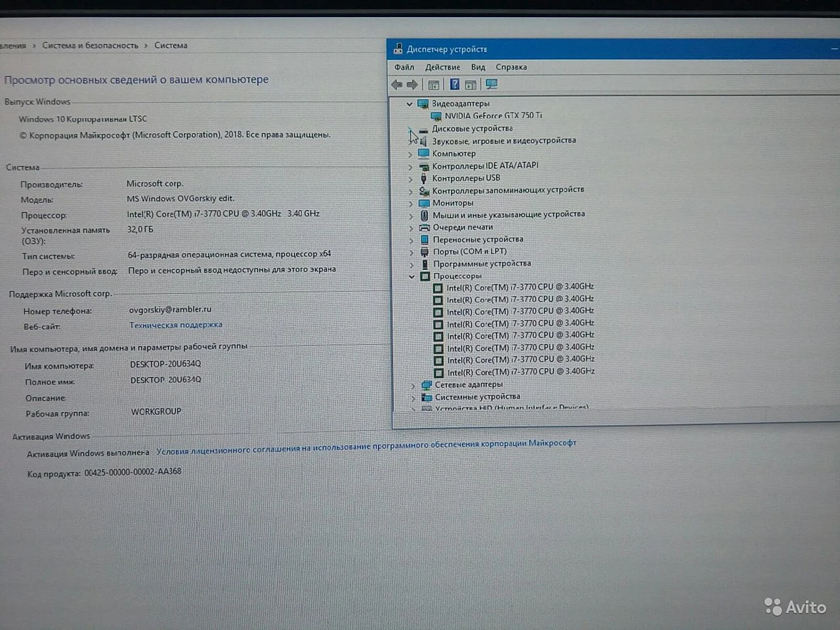This screenshot has width=840, height=630.
Task: Click the Device Manager title bar icon
Action: (397, 48)
